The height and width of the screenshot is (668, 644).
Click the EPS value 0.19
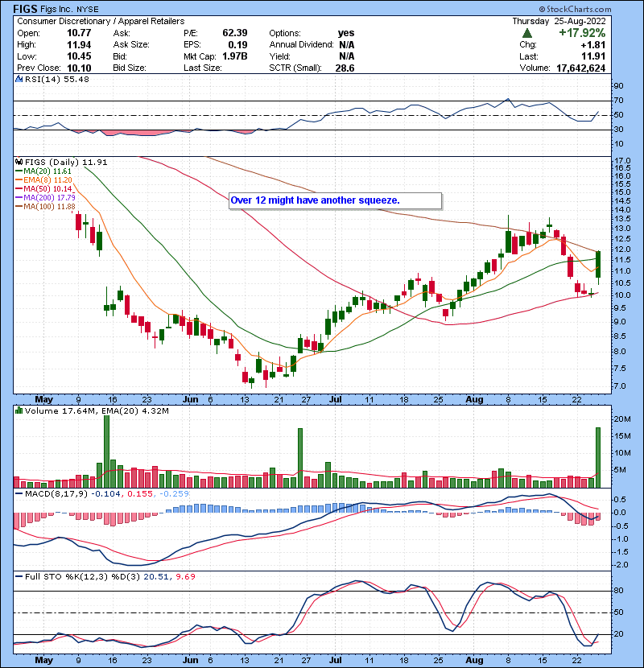[237, 45]
